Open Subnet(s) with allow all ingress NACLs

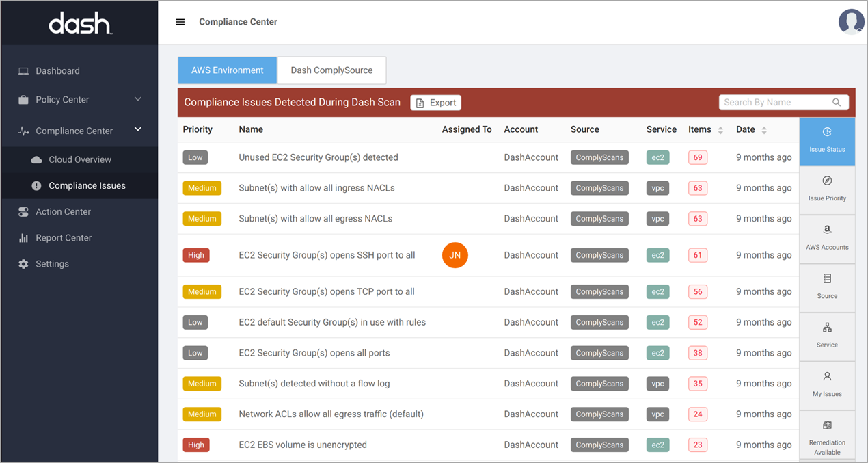(x=316, y=188)
